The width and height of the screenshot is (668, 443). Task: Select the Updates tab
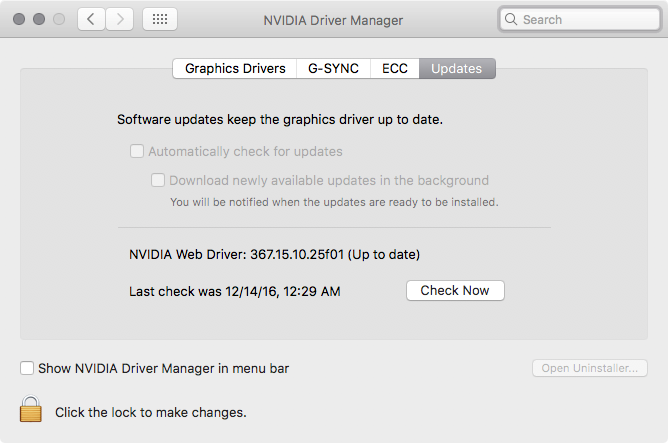[x=457, y=69]
